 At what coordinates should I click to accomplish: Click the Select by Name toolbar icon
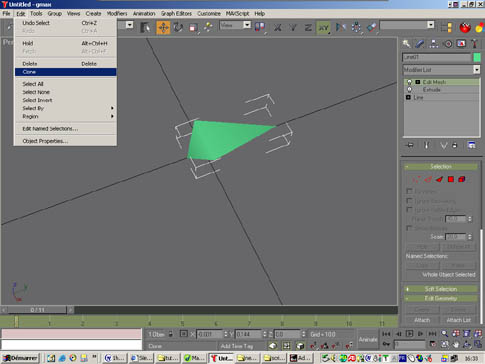pos(145,27)
